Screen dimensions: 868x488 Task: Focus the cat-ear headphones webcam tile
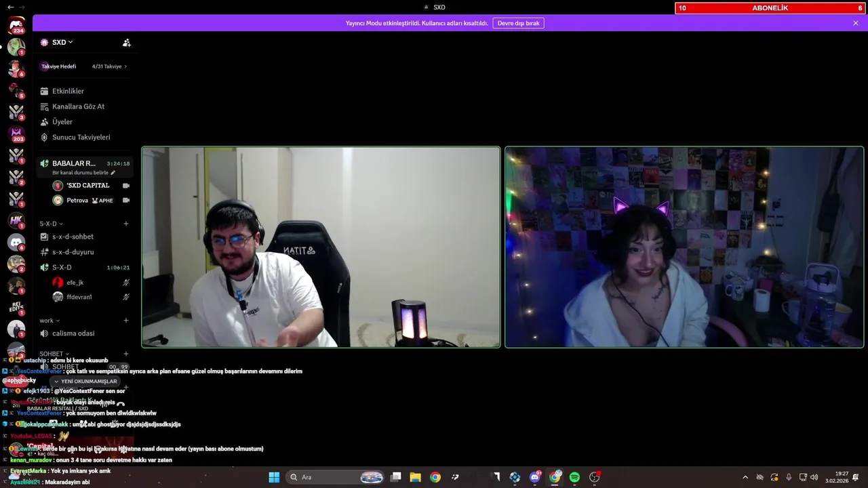(x=684, y=247)
